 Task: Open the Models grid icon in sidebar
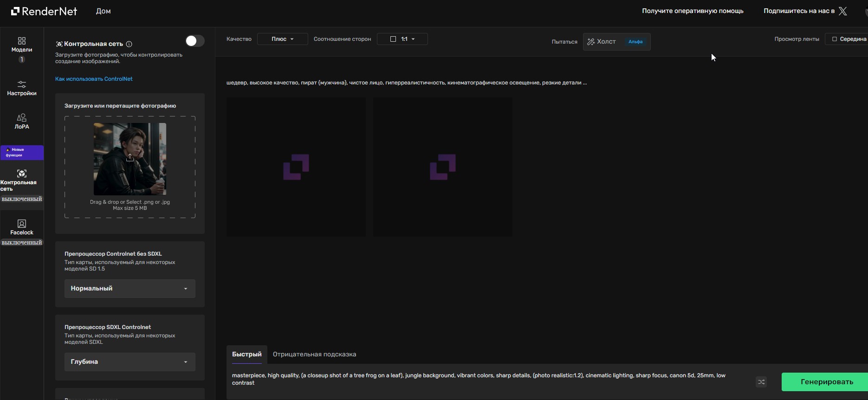coord(22,41)
